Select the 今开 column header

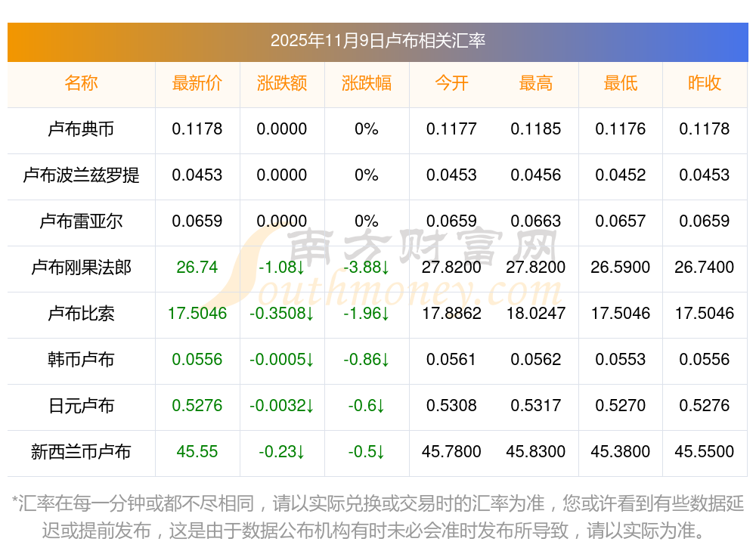451,83
